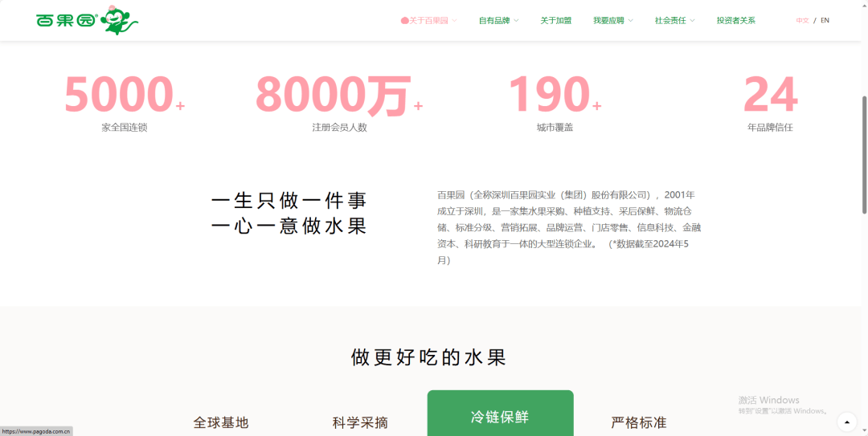Image resolution: width=868 pixels, height=436 pixels.
Task: Expand the 关于百果园 chevron
Action: (454, 20)
